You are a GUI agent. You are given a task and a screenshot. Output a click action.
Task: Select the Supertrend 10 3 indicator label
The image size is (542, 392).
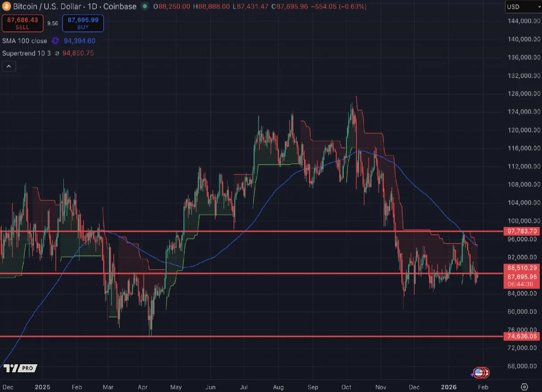click(x=26, y=53)
